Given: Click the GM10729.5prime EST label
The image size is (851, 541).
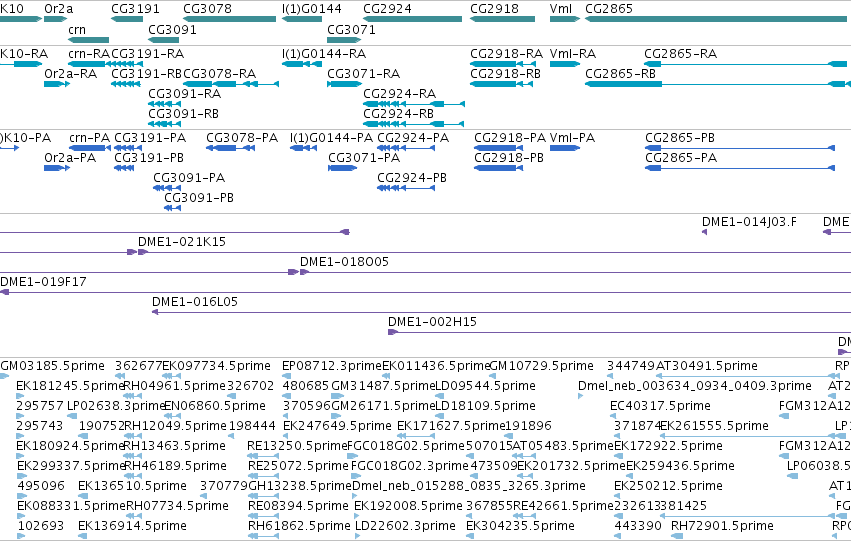Looking at the screenshot, I should pos(542,366).
